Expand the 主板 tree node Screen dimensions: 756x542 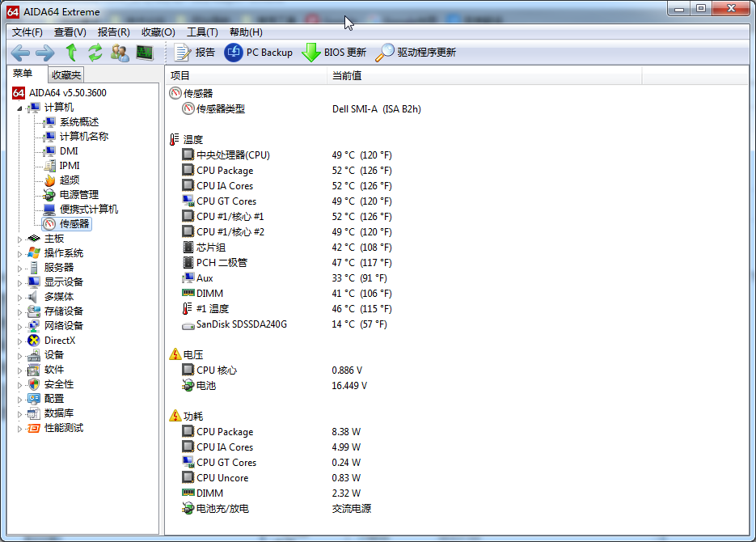(x=19, y=239)
